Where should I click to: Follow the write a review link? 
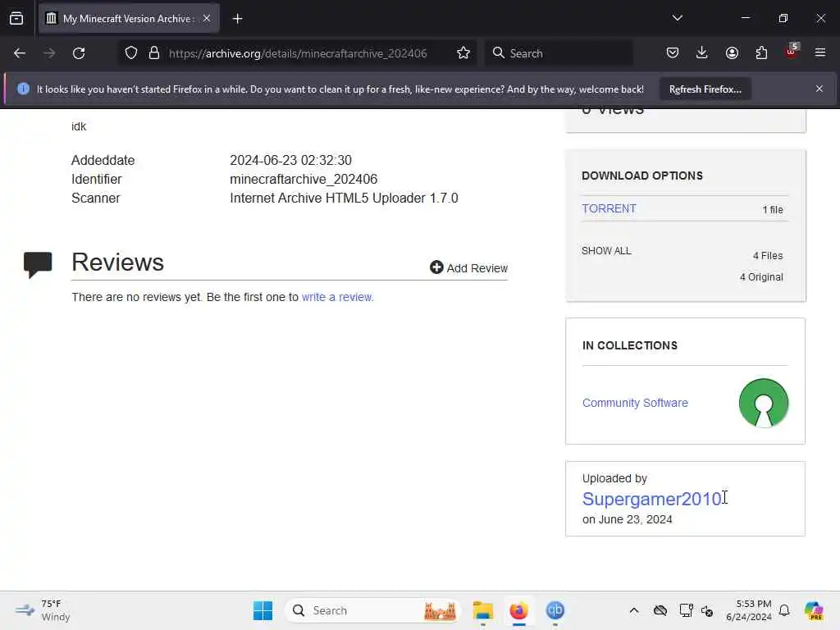[x=337, y=297]
